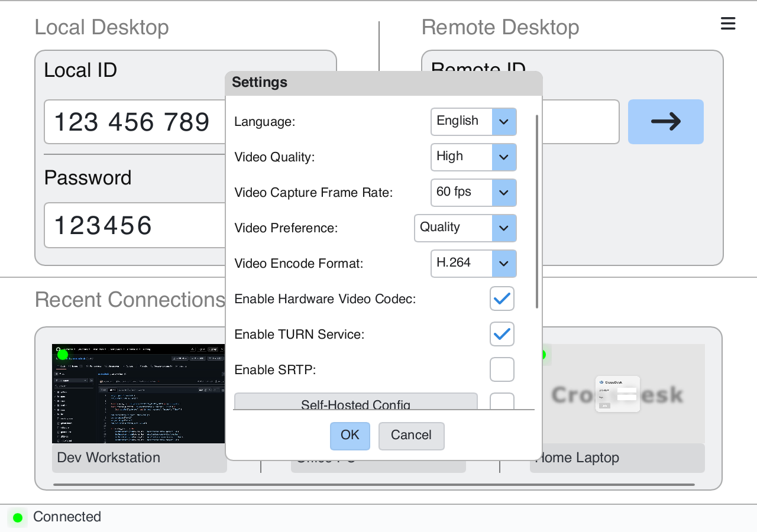Click the Video Encode Format label
Screen dimensions: 757x532
click(299, 264)
